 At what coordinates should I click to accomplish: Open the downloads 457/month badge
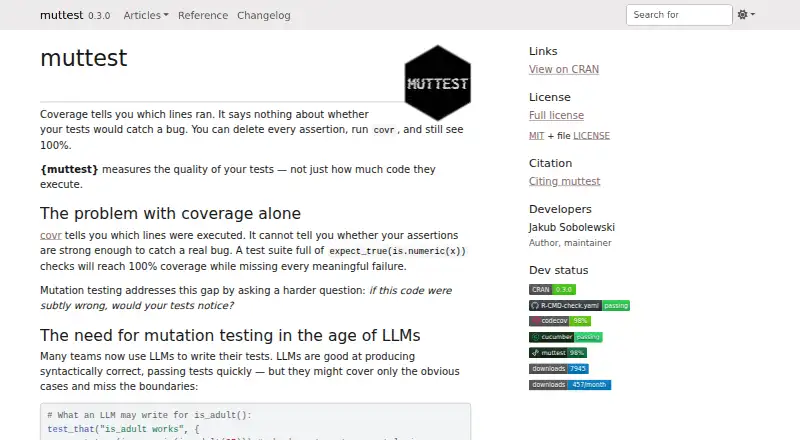[x=570, y=384]
